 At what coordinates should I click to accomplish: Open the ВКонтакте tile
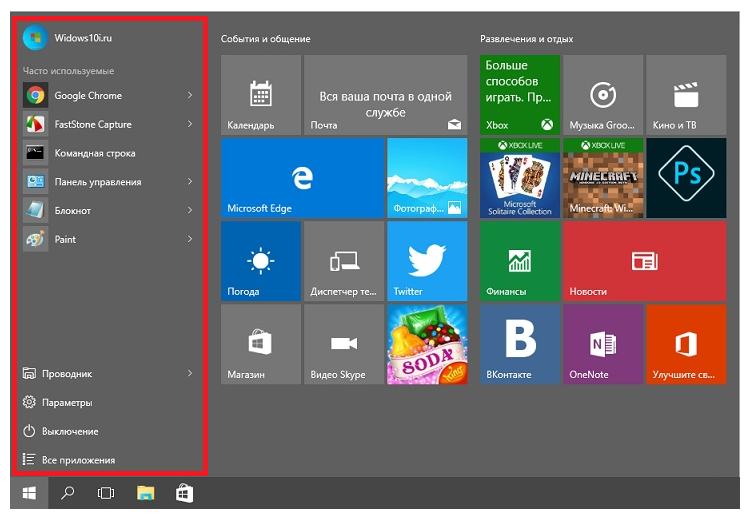tap(519, 344)
